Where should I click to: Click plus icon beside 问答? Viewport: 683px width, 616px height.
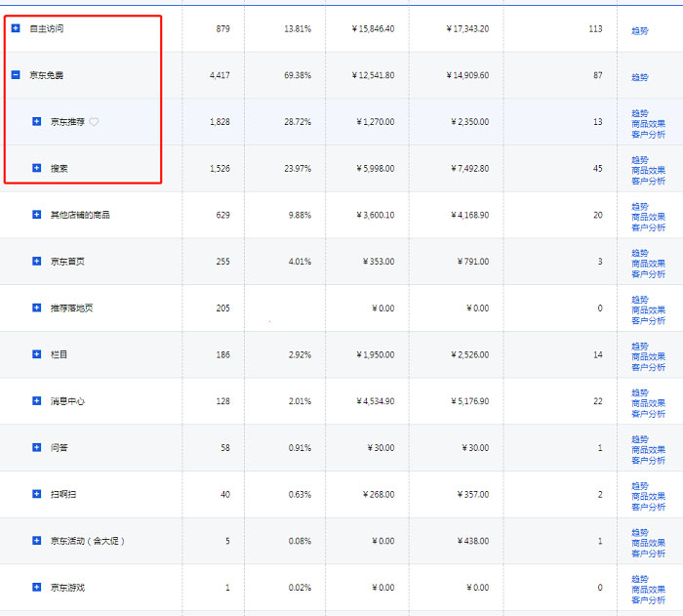36,448
